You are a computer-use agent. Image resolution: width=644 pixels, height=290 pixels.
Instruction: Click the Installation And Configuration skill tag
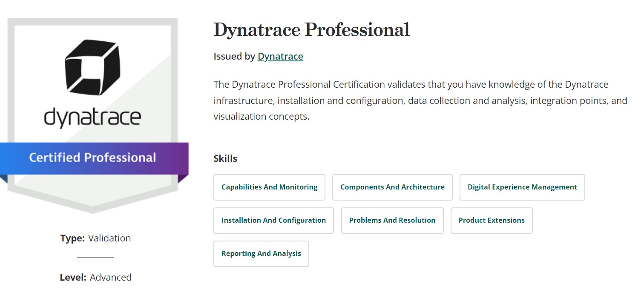coord(273,221)
